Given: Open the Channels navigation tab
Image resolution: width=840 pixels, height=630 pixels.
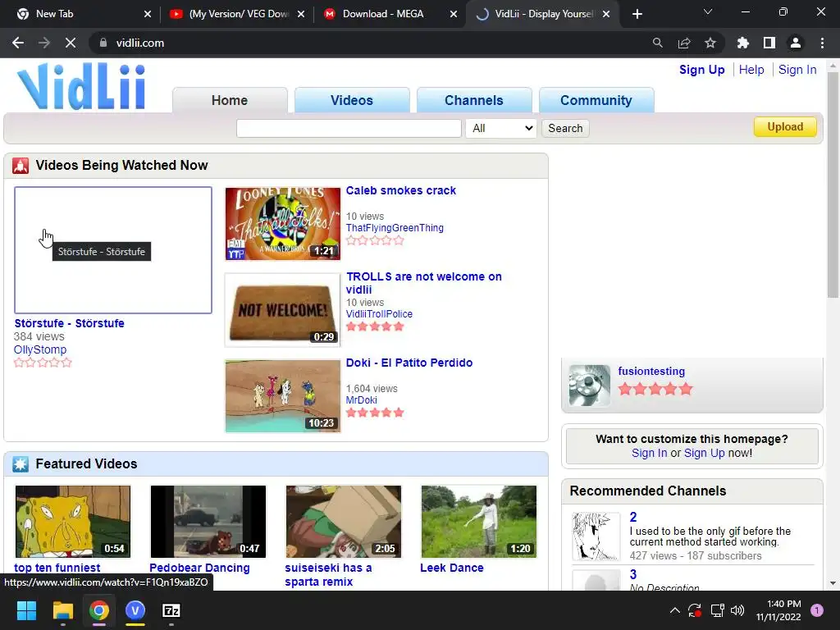Looking at the screenshot, I should point(474,100).
